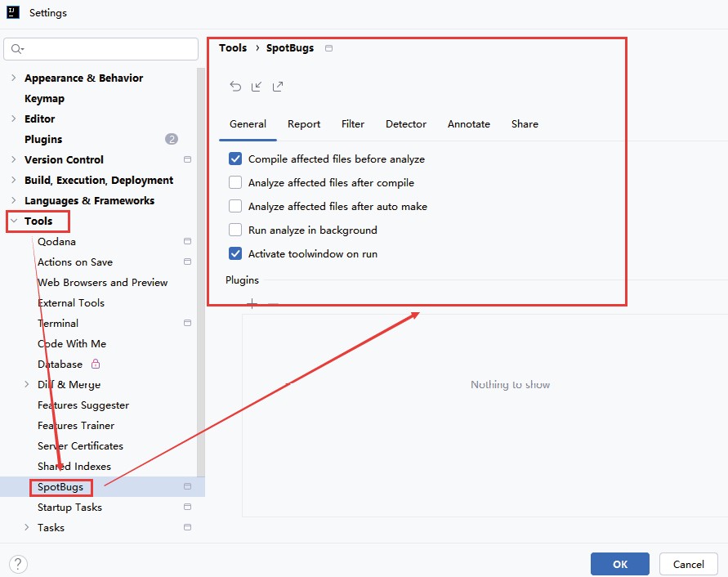Expand the Version Control section

(x=13, y=159)
